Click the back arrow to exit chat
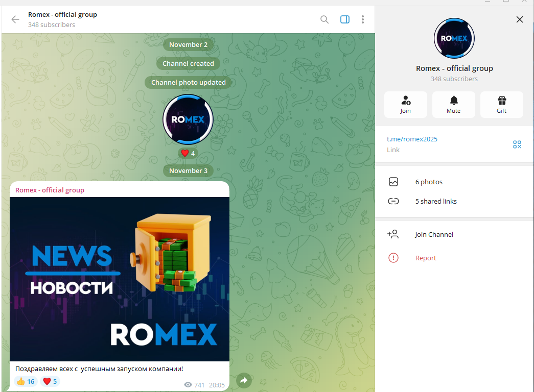 click(15, 19)
